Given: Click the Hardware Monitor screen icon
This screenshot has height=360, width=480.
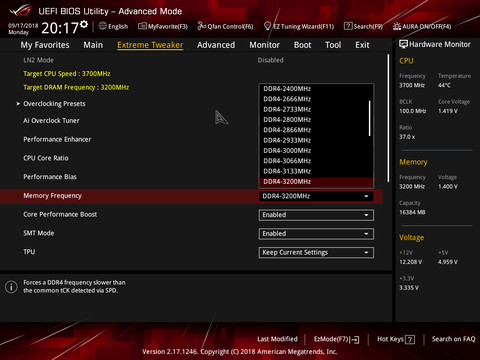Looking at the screenshot, I should click(x=403, y=44).
